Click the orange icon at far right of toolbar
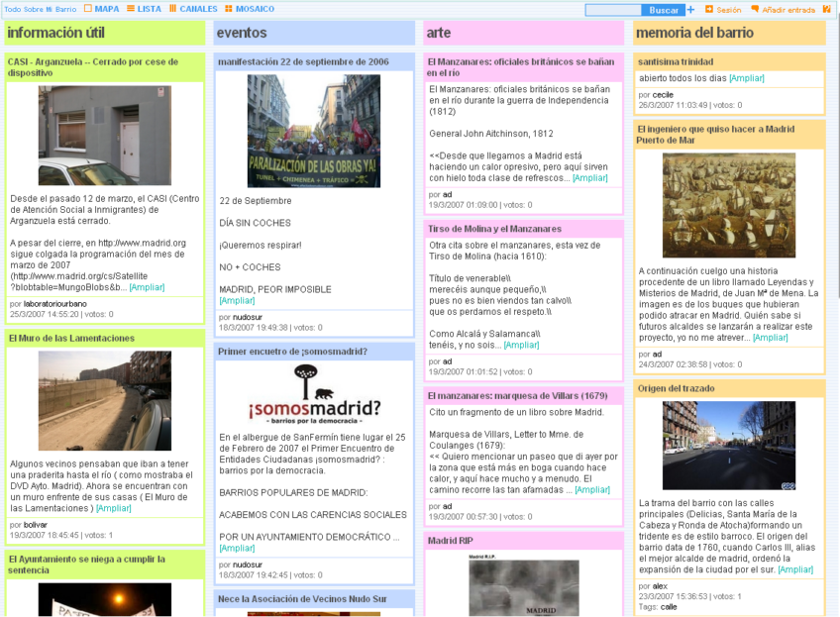The image size is (840, 617). (x=827, y=10)
